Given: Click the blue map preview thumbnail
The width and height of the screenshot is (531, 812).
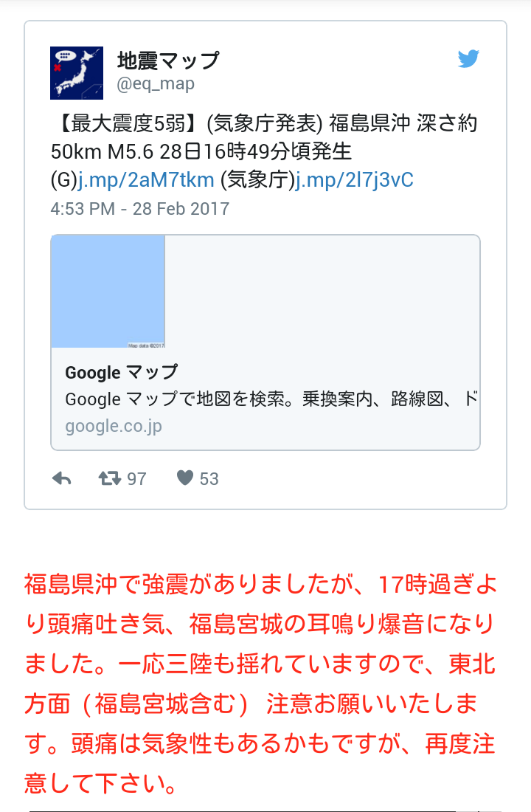Looking at the screenshot, I should tap(108, 292).
